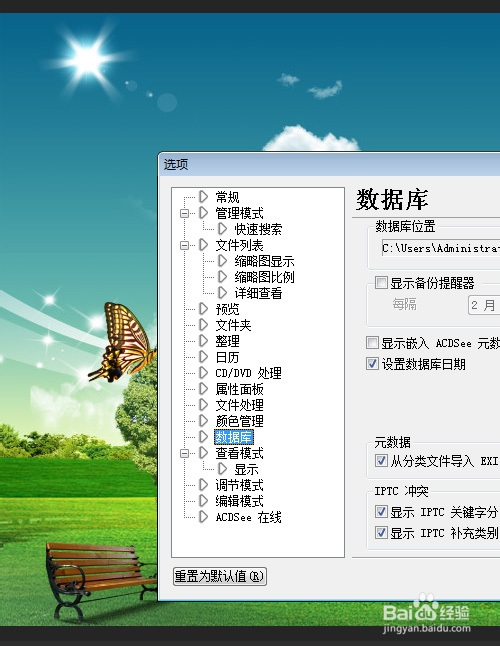Uncheck 从分类文件导入 EXIF checkbox

(381, 460)
